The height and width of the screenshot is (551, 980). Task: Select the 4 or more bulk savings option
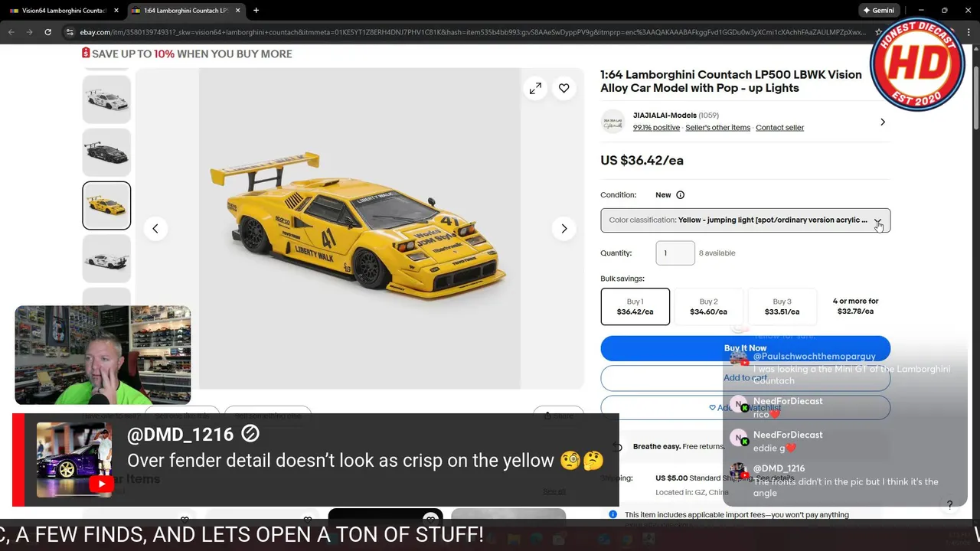pos(855,306)
